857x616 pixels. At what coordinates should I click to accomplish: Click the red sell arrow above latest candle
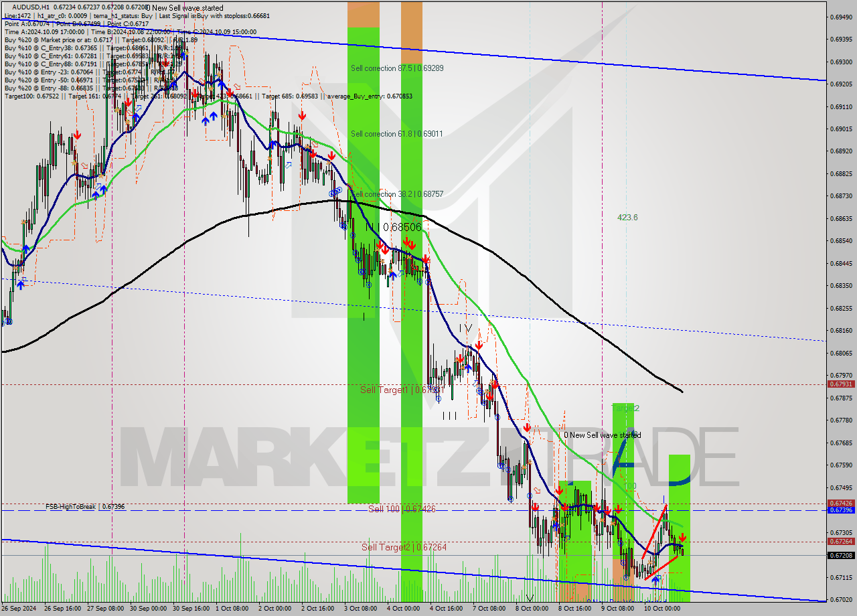point(682,537)
